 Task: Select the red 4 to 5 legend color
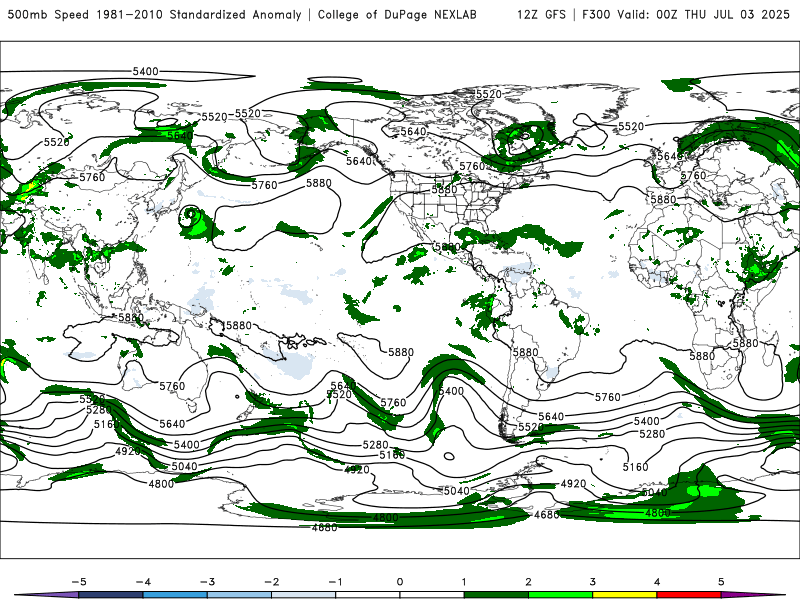click(x=689, y=595)
